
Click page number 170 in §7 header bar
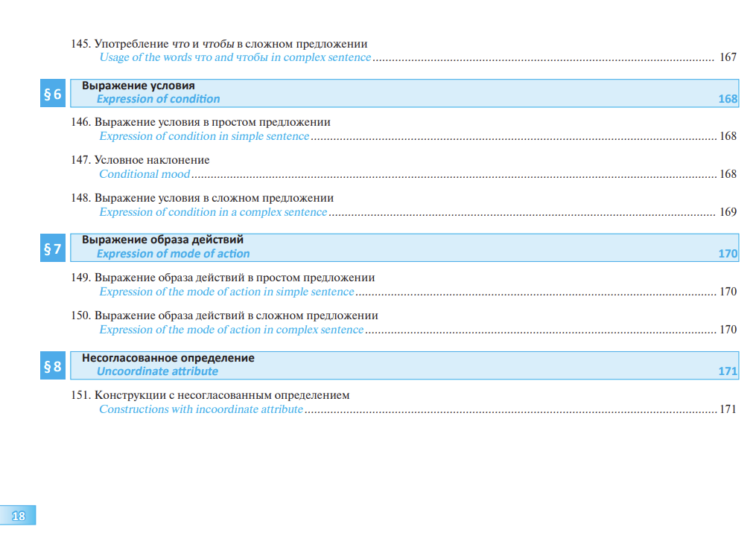[728, 254]
